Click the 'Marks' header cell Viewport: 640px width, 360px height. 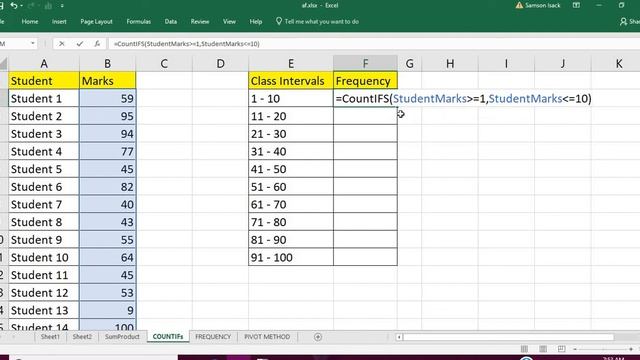point(107,81)
